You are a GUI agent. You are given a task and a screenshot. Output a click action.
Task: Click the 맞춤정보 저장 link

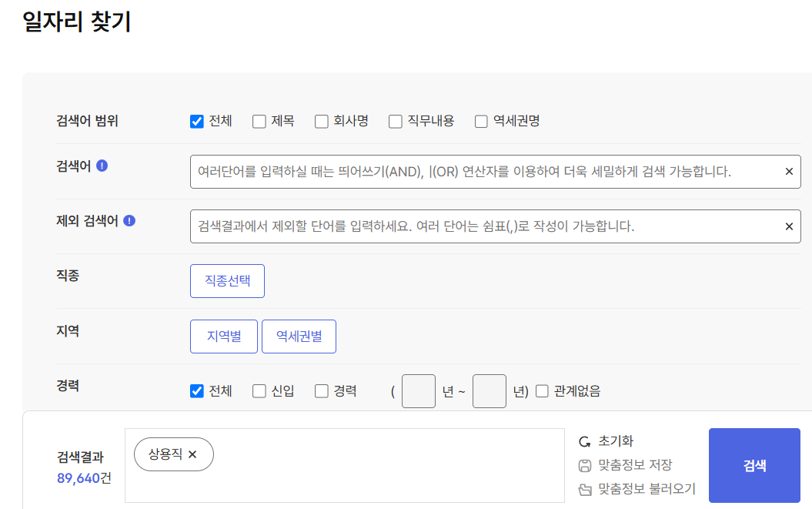635,465
